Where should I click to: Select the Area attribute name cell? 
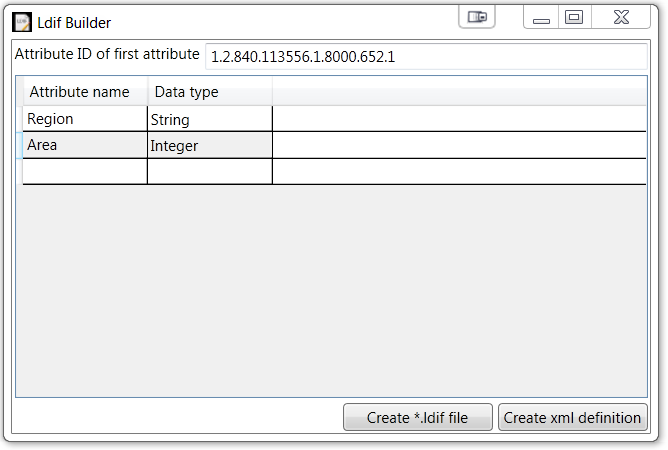[x=84, y=145]
